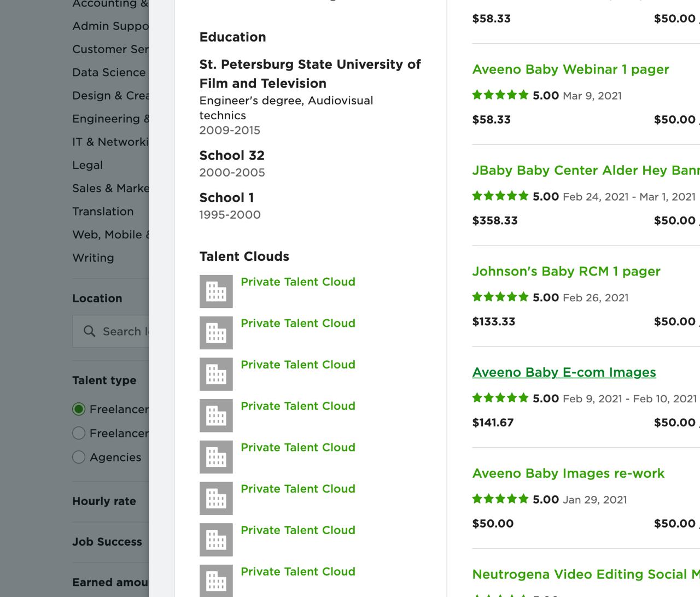Choose the Engineering category
Viewport: 700px width, 597px height.
(x=110, y=119)
